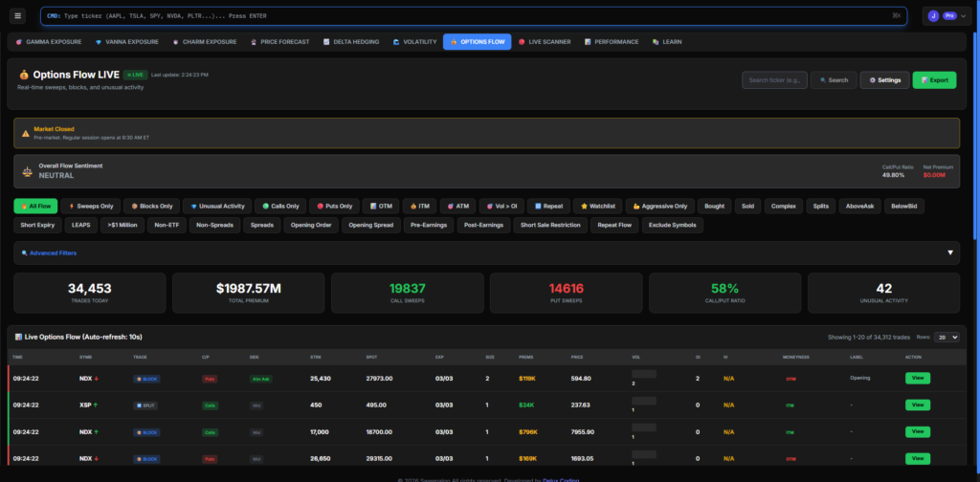980x482 pixels.
Task: Expand the Advanced Filters arrow
Action: click(950, 252)
